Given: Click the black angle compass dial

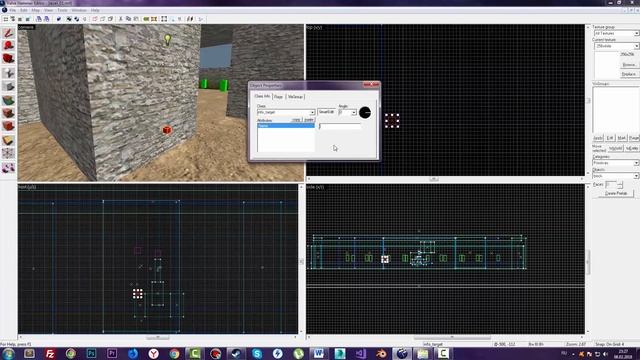Looking at the screenshot, I should 365,112.
